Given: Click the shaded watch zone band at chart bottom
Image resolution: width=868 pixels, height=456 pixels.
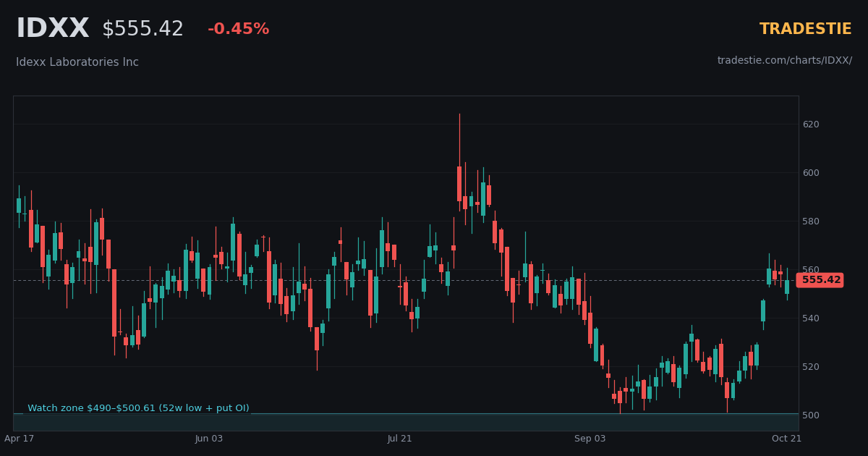Looking at the screenshot, I should coord(406,422).
